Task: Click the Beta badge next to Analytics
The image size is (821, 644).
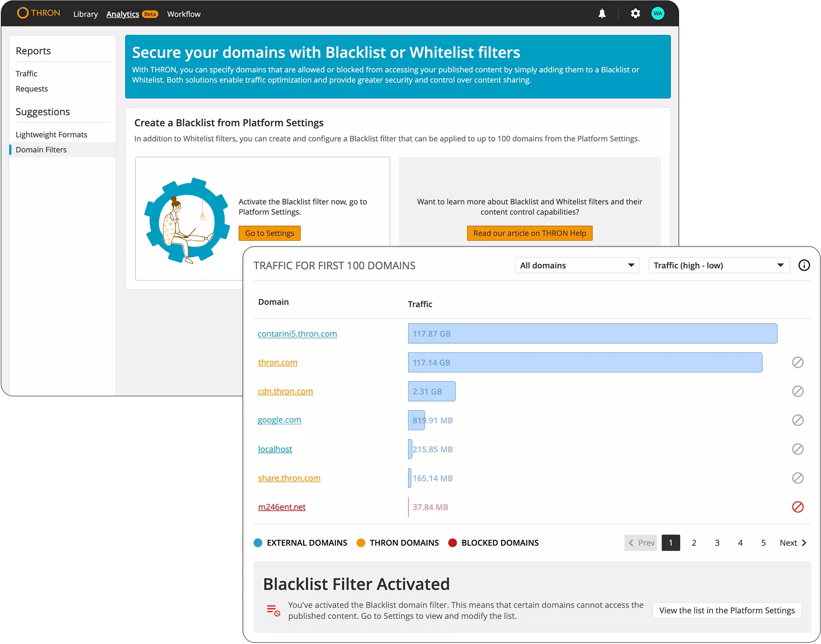Action: coord(150,14)
